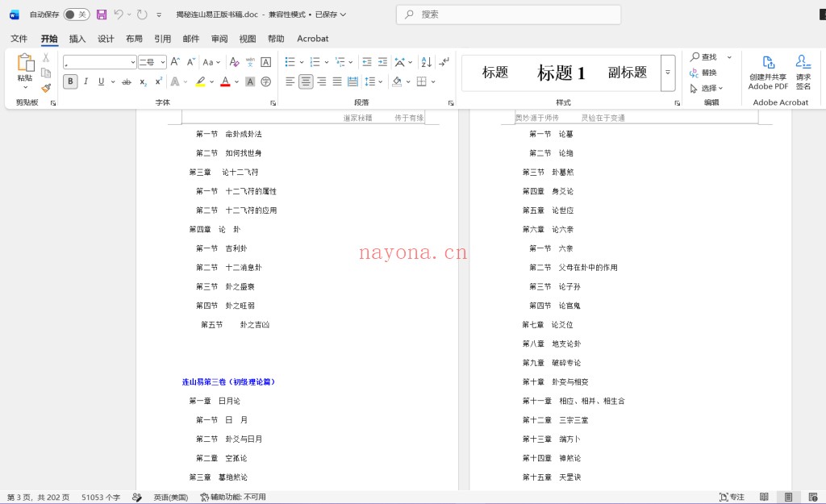The image size is (826, 504).
Task: Apply subscript formatting
Action: point(143,81)
